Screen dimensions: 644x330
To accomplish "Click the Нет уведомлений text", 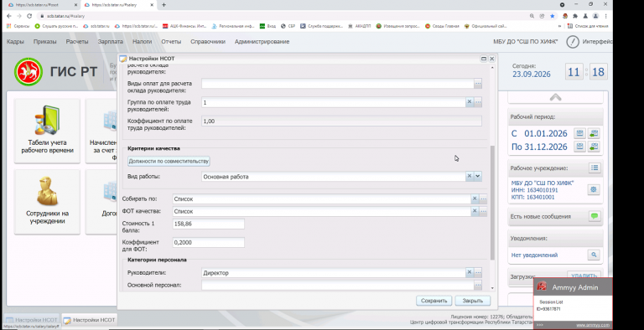I will point(534,255).
